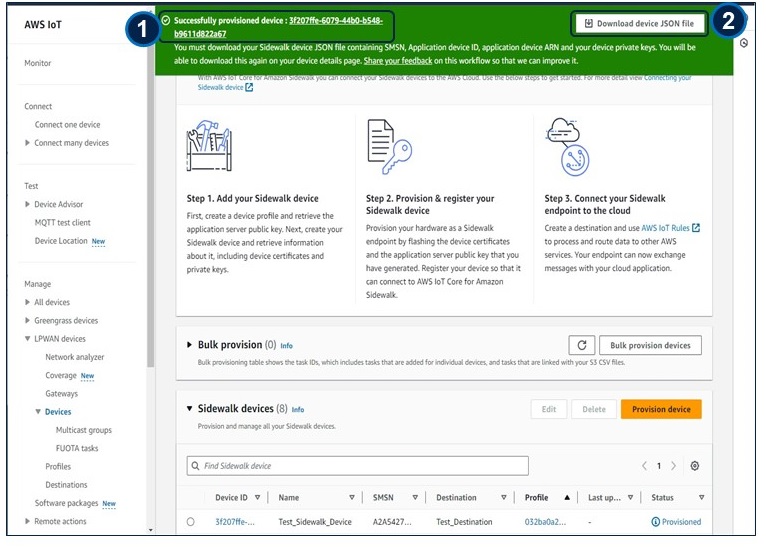The image size is (766, 547).
Task: Open the 032ba0a2 profile link
Action: click(545, 522)
